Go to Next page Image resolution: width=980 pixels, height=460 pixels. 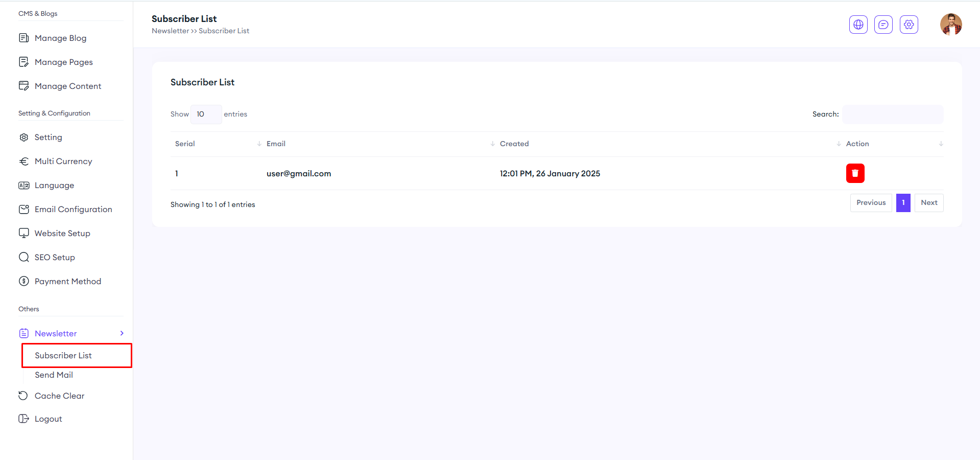pyautogui.click(x=928, y=202)
